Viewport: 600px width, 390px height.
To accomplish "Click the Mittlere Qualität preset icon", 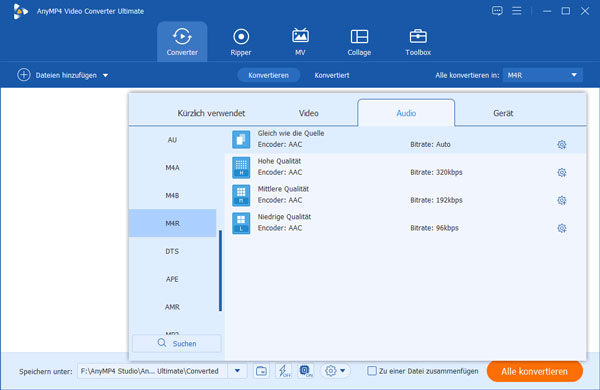I will pyautogui.click(x=241, y=195).
